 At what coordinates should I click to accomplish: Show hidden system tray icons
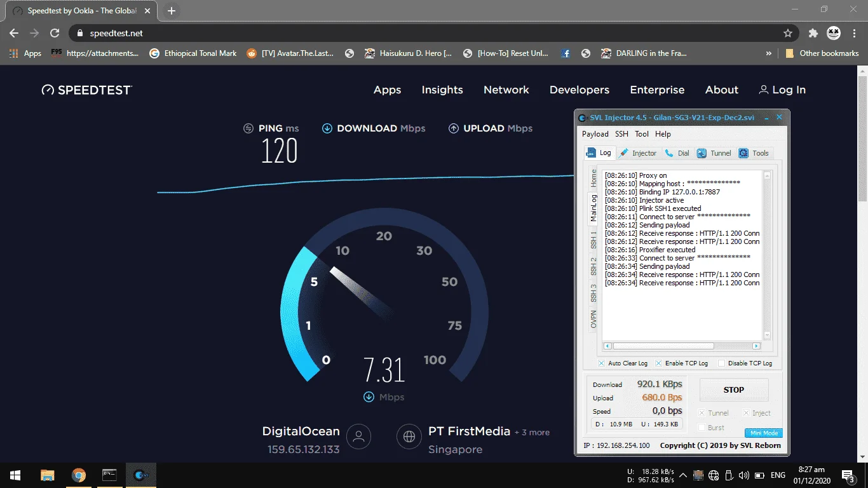[x=683, y=475]
